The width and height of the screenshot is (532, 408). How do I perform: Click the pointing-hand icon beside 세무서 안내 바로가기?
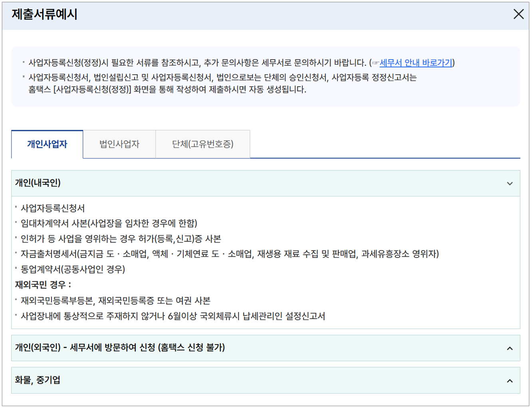pos(375,63)
